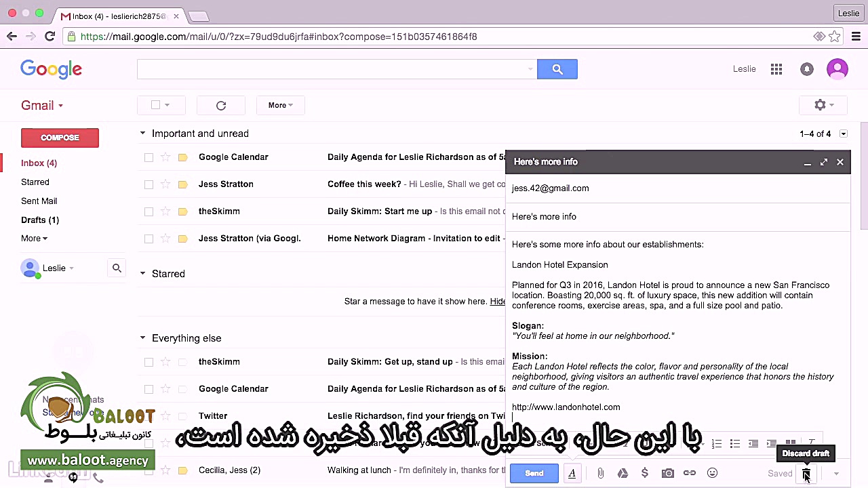Insert a file from Google Drive
868x488 pixels.
(623, 473)
